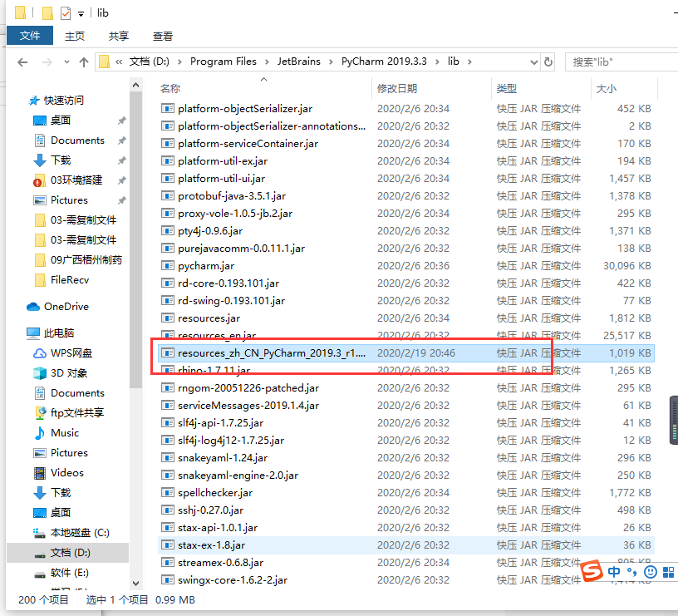Open FileRecv folder in sidebar
The image size is (678, 616).
[69, 280]
